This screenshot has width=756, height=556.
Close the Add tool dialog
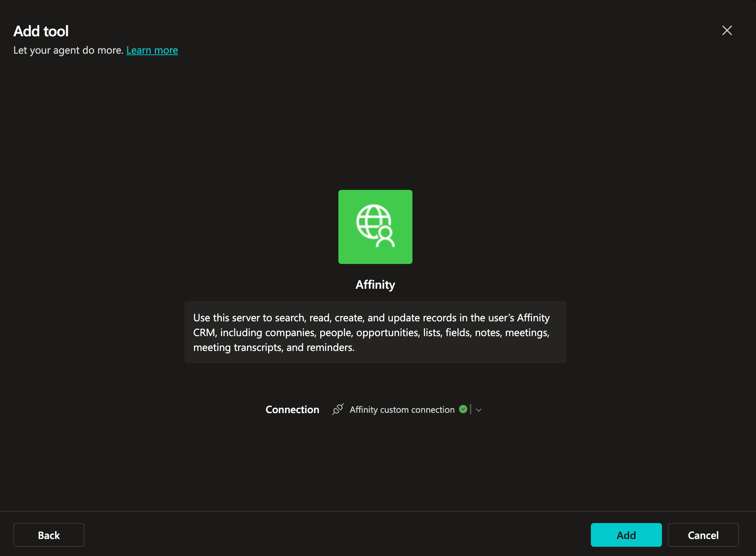pyautogui.click(x=727, y=30)
